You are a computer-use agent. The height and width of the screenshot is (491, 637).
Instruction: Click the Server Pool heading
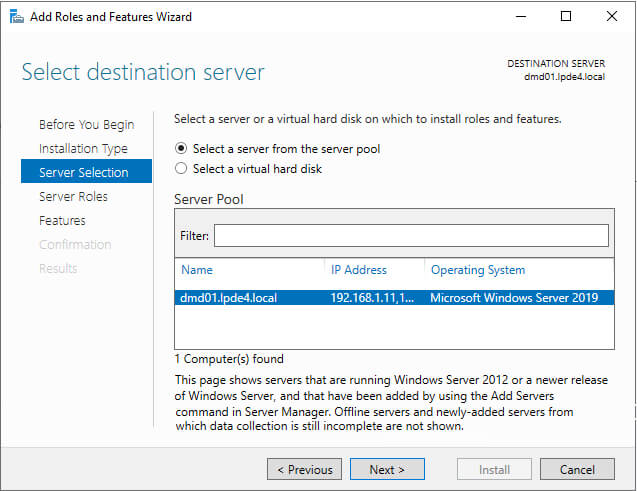point(209,199)
